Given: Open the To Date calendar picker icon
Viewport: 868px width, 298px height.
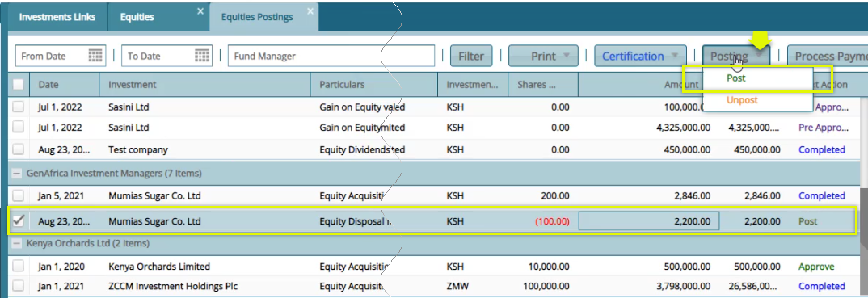Looking at the screenshot, I should 202,56.
